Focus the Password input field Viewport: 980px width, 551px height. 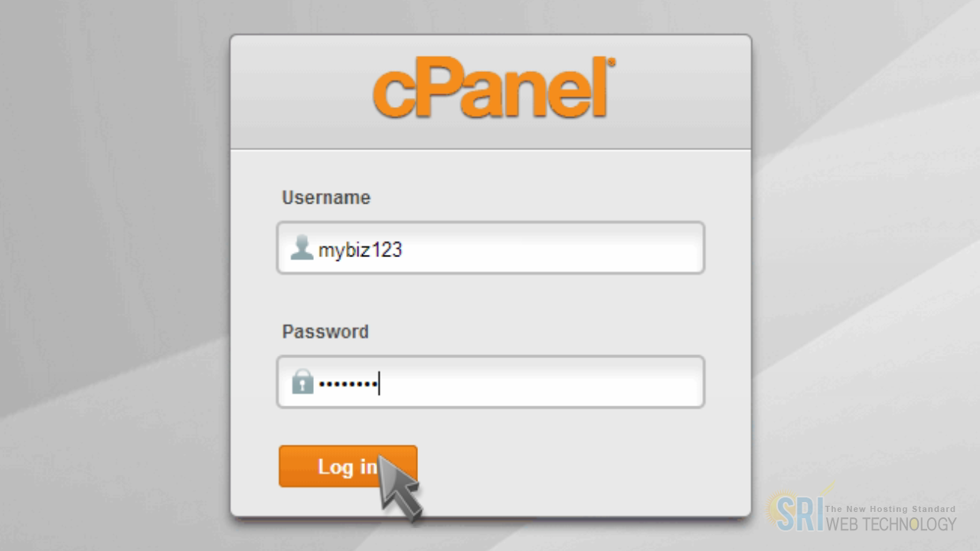490,382
